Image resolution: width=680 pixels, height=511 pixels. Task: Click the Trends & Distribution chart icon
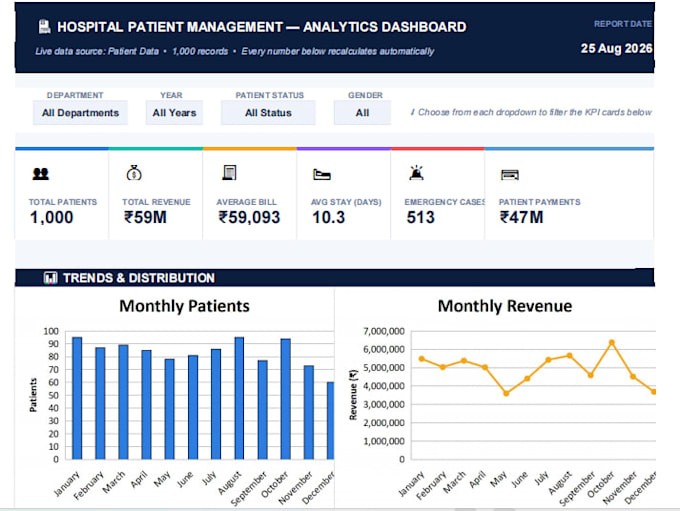point(51,278)
